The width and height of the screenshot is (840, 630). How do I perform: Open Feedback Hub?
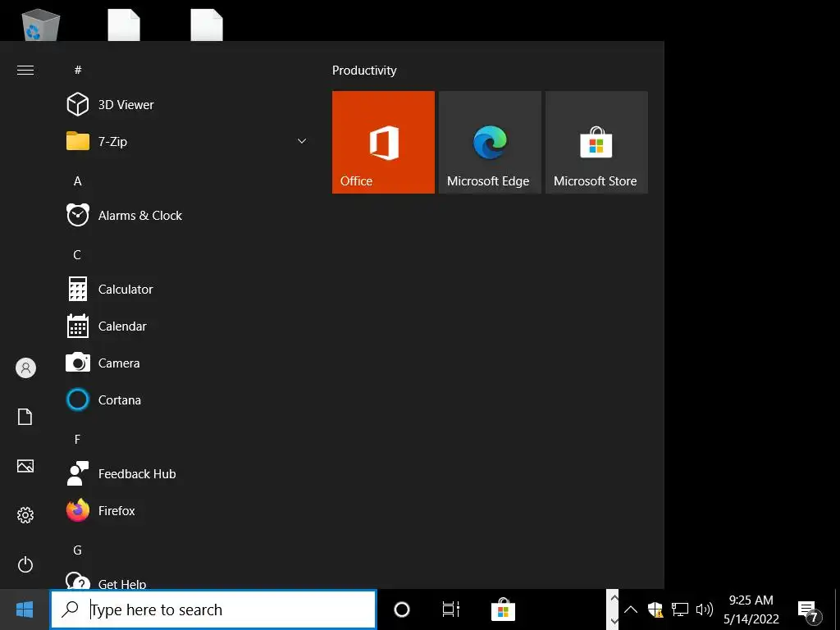pyautogui.click(x=185, y=474)
